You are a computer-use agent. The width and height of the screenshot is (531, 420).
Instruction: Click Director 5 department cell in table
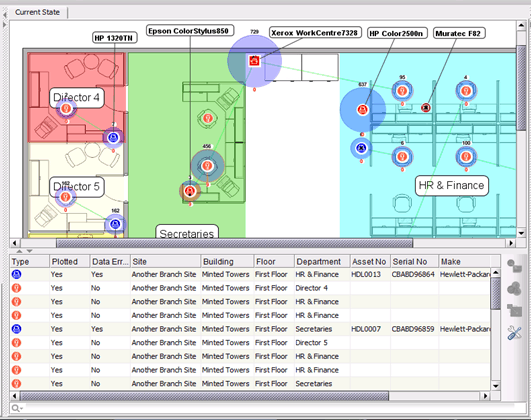(x=322, y=342)
